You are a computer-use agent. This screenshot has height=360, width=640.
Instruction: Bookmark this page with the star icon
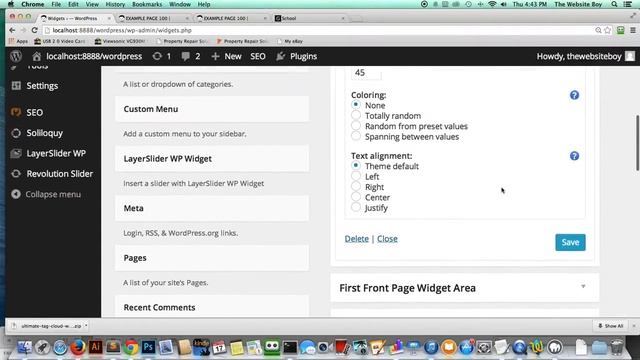tap(608, 30)
